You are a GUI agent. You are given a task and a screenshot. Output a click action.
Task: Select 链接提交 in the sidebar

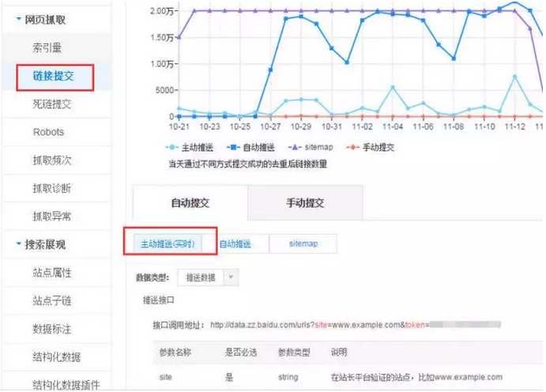coord(53,76)
